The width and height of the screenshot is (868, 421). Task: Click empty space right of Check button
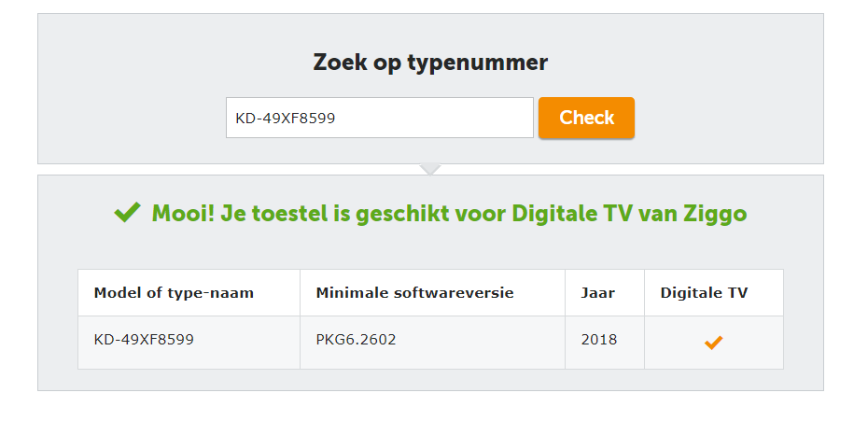pos(728,118)
